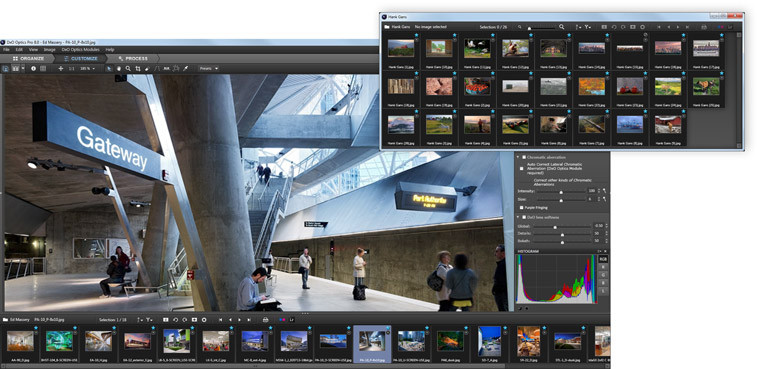Adjust the Global lens softness slider
This screenshot has width=757, height=369.
[555, 227]
